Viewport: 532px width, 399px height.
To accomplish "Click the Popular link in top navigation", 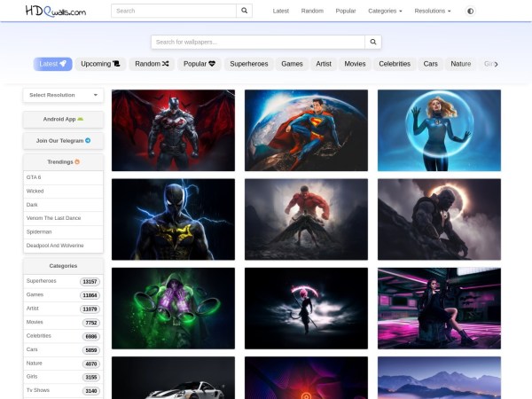I will tap(346, 12).
